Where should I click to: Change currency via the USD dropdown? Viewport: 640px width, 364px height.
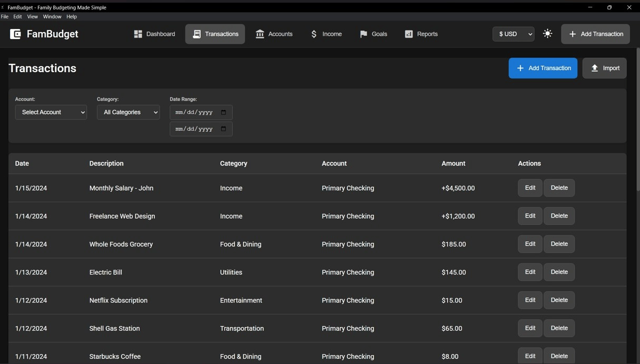pyautogui.click(x=513, y=34)
